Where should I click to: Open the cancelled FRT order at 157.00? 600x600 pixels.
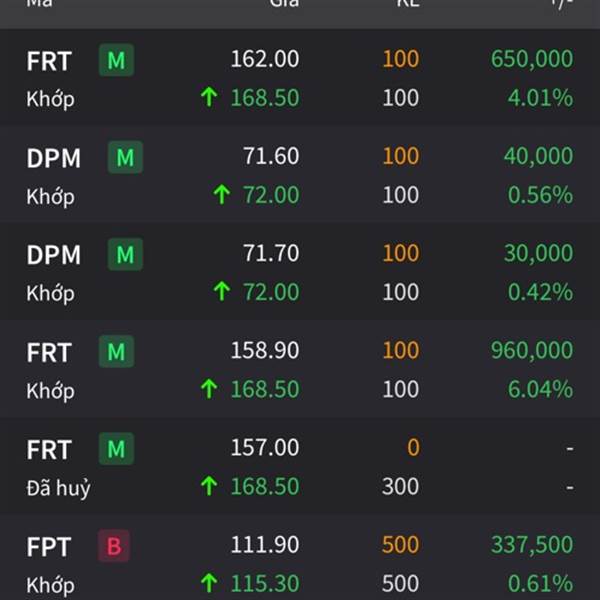(300, 466)
